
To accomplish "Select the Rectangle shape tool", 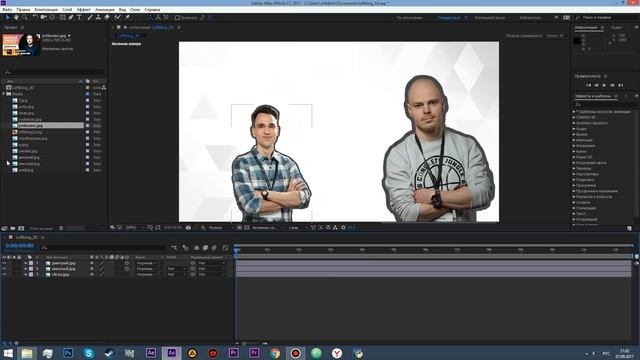I will [x=62, y=18].
